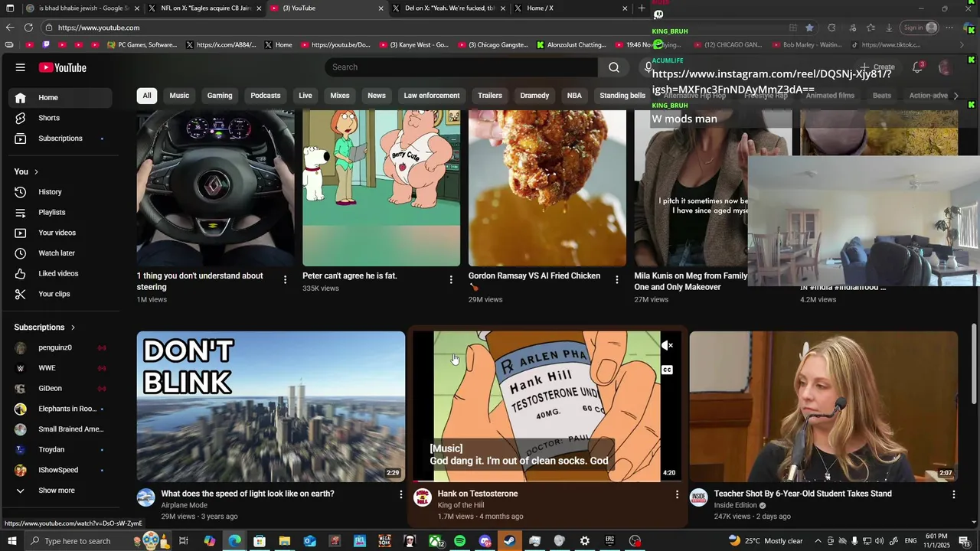Screen dimensions: 980x551
Task: Select the Podcasts filter chip
Action: [x=266, y=96]
